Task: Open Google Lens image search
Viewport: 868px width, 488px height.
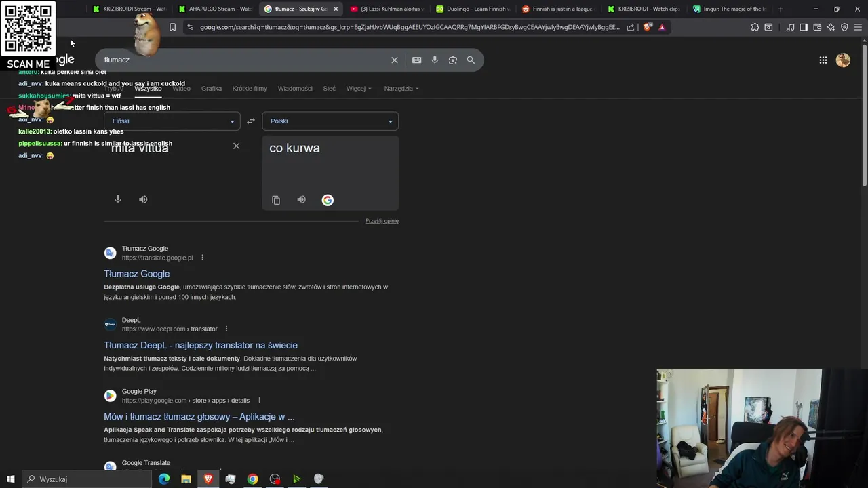Action: coord(453,60)
